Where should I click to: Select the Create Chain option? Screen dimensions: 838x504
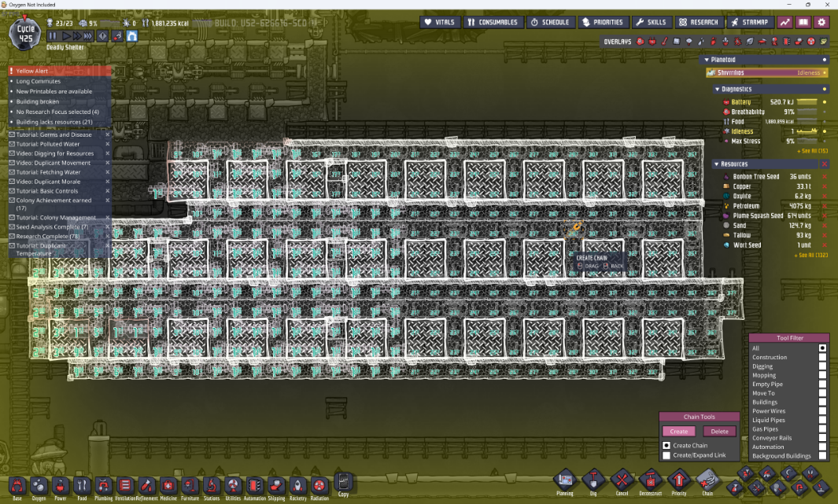pos(666,445)
